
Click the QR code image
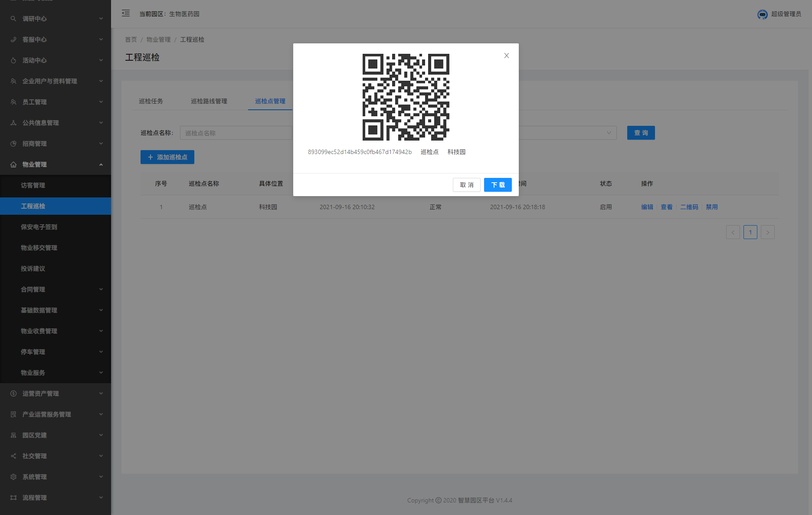pyautogui.click(x=406, y=97)
